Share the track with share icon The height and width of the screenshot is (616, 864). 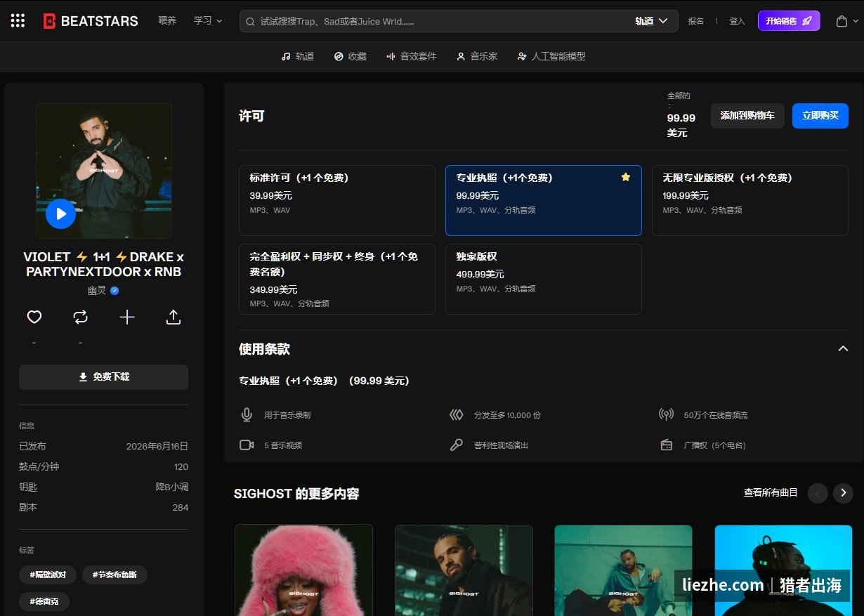tap(174, 317)
